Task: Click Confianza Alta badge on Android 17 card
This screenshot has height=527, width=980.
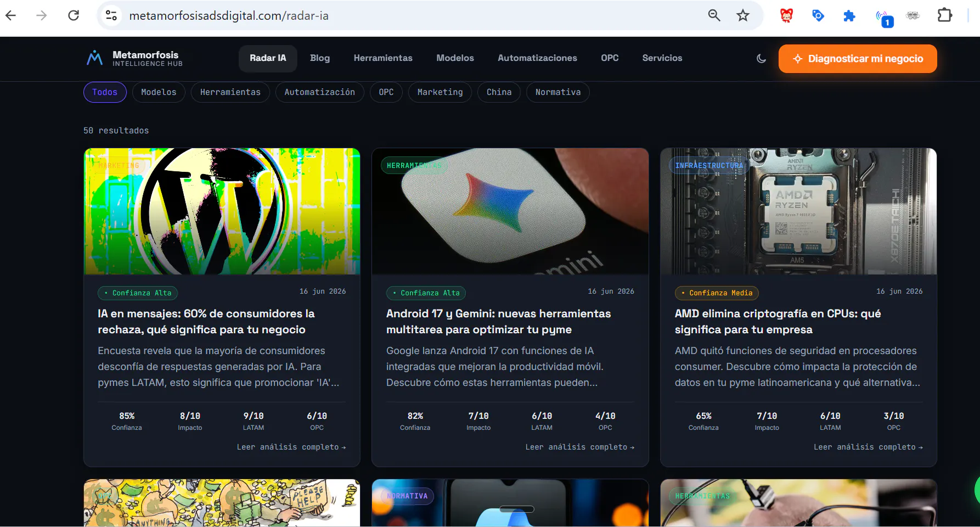Action: 426,293
